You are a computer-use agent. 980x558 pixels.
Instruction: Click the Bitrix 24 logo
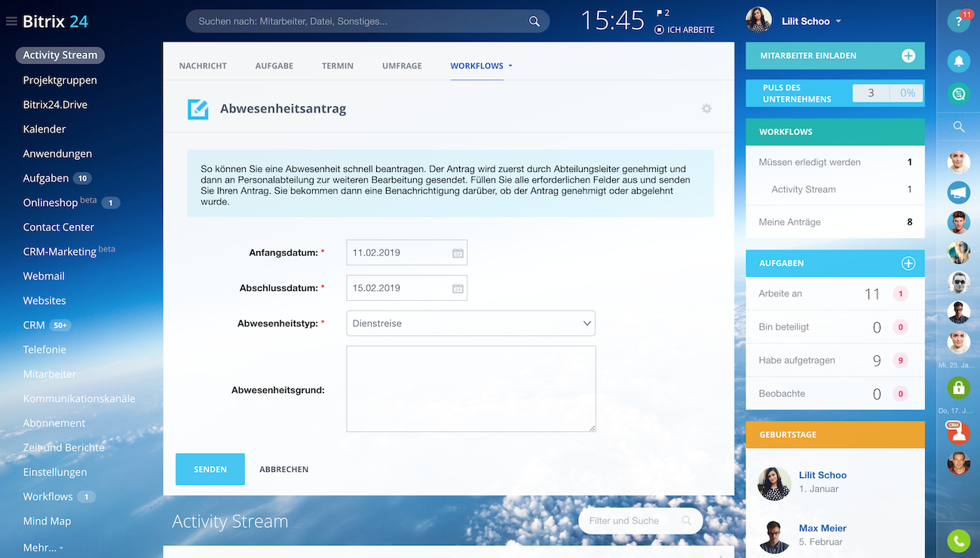[x=56, y=21]
